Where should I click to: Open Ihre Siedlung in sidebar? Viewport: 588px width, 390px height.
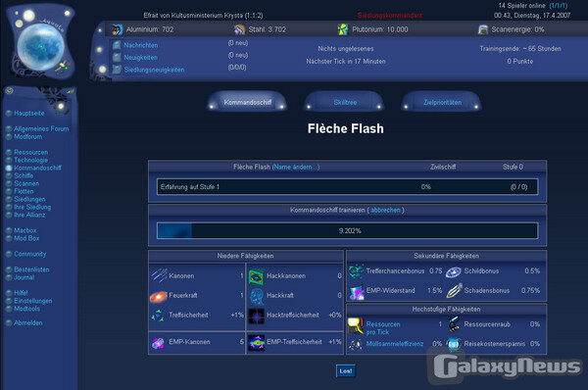[x=32, y=207]
